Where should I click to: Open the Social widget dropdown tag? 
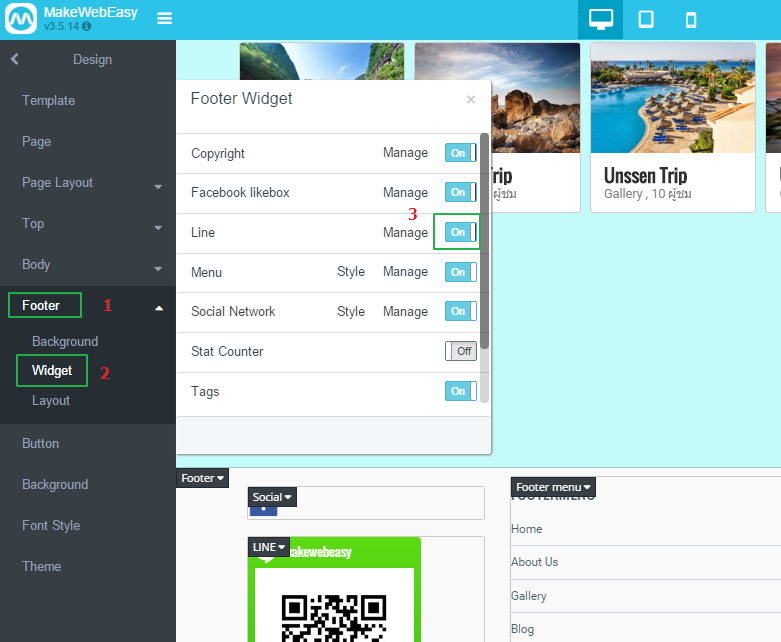pyautogui.click(x=272, y=497)
